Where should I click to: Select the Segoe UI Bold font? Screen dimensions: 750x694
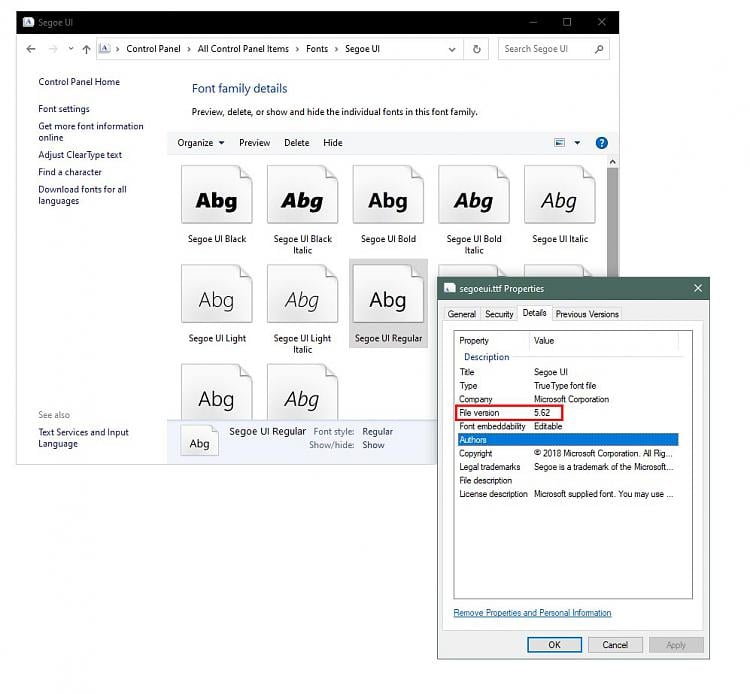(388, 205)
